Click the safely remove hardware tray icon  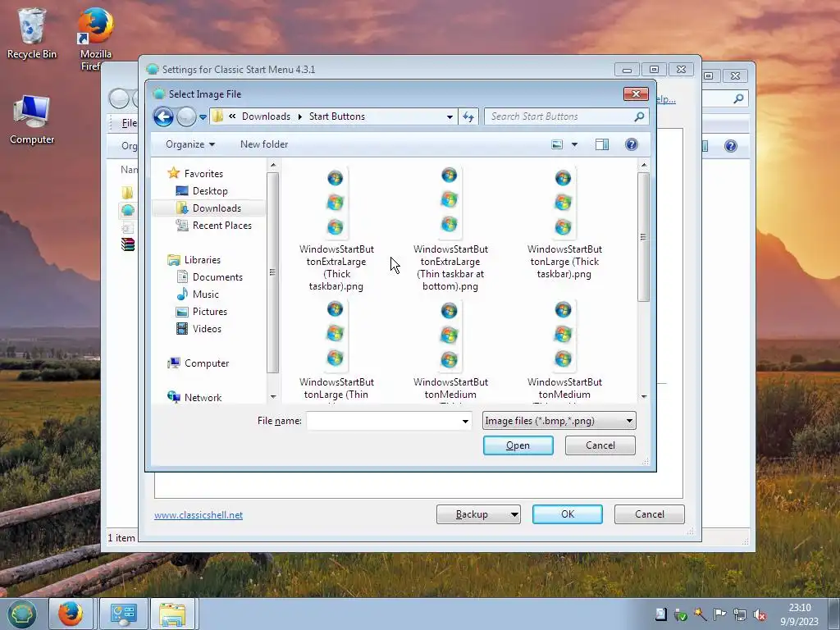click(x=681, y=614)
